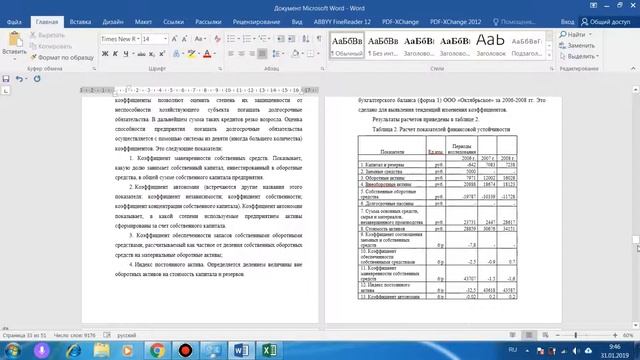Increase paragraph indent icon
This screenshot has height=360, width=640.
[x=291, y=39]
